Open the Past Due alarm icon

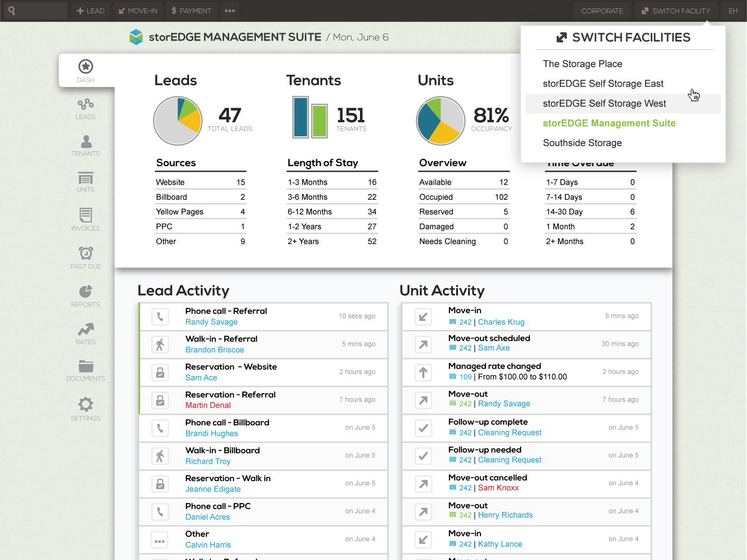point(85,258)
